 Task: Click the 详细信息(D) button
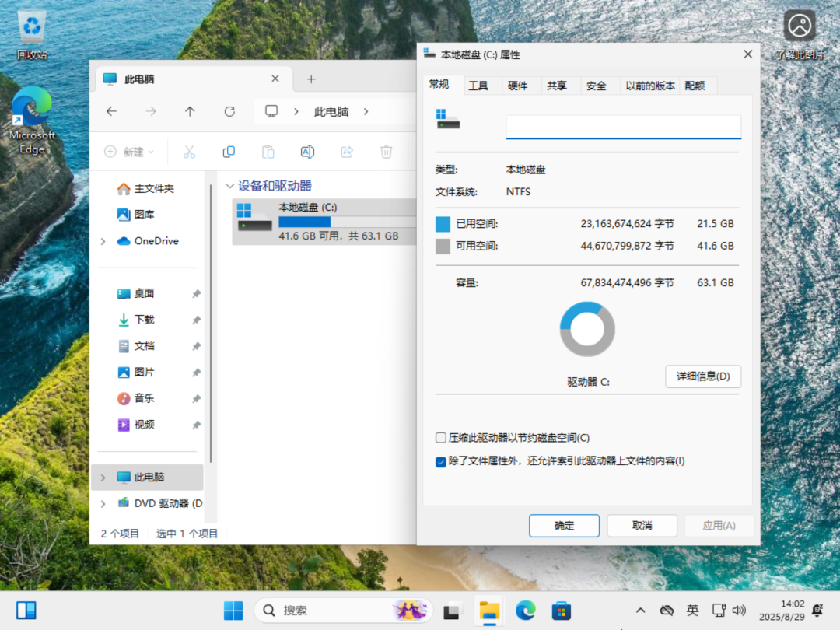703,376
